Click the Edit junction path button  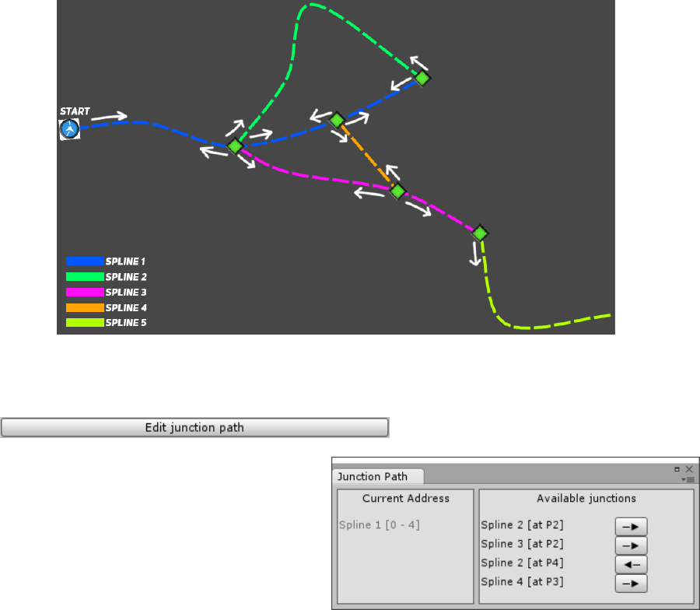point(194,427)
